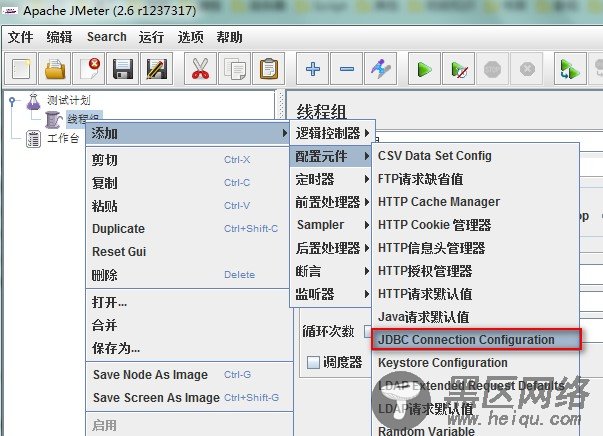This screenshot has height=436, width=603.
Task: Choose Reset Gui from context menu
Action: pyautogui.click(x=187, y=252)
